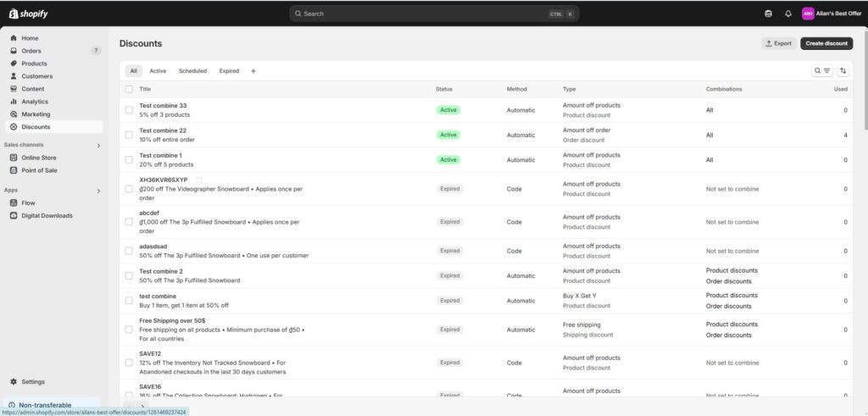Check the Test combine 33 checkbox
Screen dimensions: 868x416
point(129,110)
